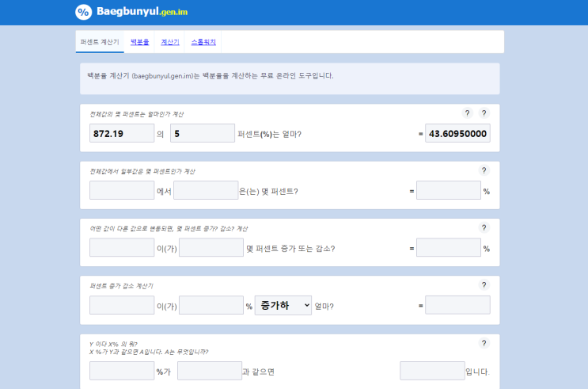Click the right help icon in the 872.19 calculator
Image resolution: width=588 pixels, height=389 pixels.
[x=484, y=113]
